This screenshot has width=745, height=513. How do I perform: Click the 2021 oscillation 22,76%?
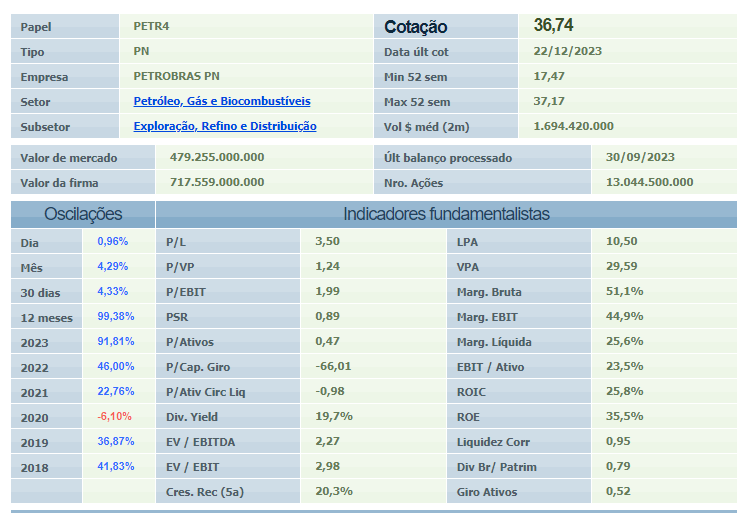pos(116,391)
